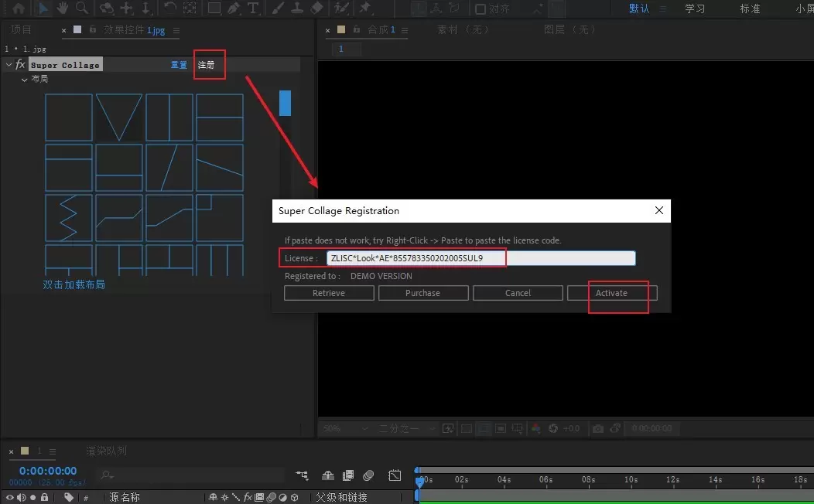This screenshot has width=814, height=504.
Task: Click the frame blending icon in timeline
Action: (348, 475)
